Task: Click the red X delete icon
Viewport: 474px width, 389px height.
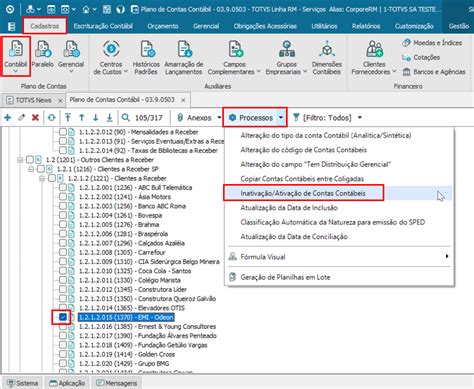Action: pyautogui.click(x=35, y=118)
